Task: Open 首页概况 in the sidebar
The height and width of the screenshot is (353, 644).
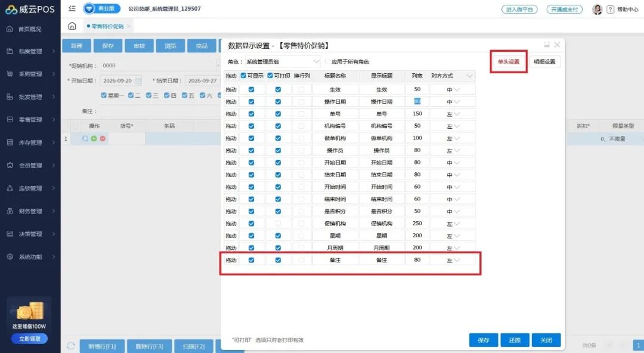Action: [x=30, y=29]
